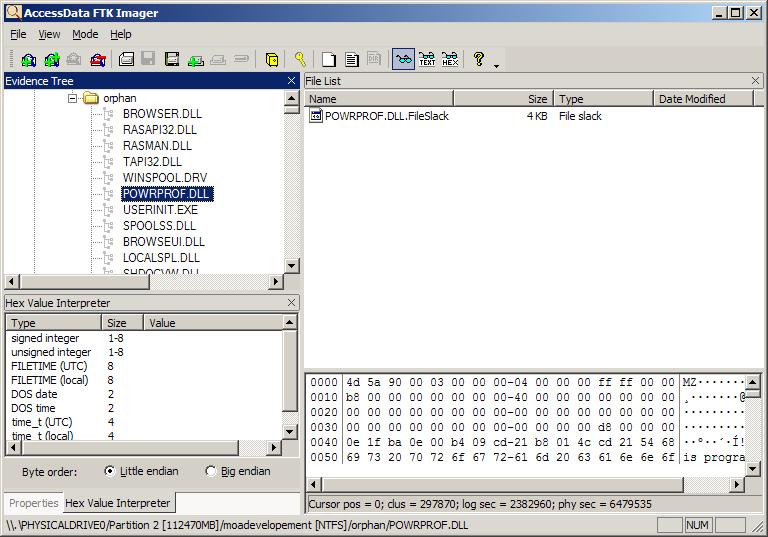Click the yellow safe box toolbar icon
768x537 pixels.
pyautogui.click(x=272, y=59)
